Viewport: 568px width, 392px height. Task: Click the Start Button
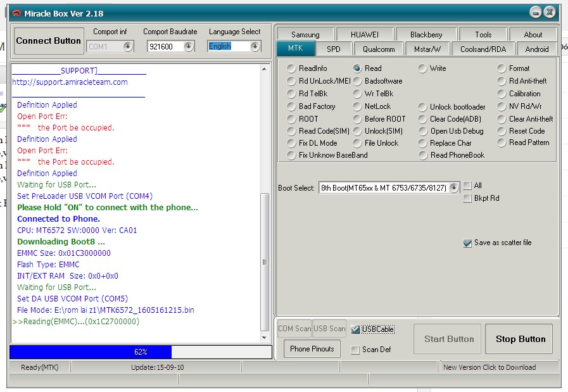pos(449,339)
